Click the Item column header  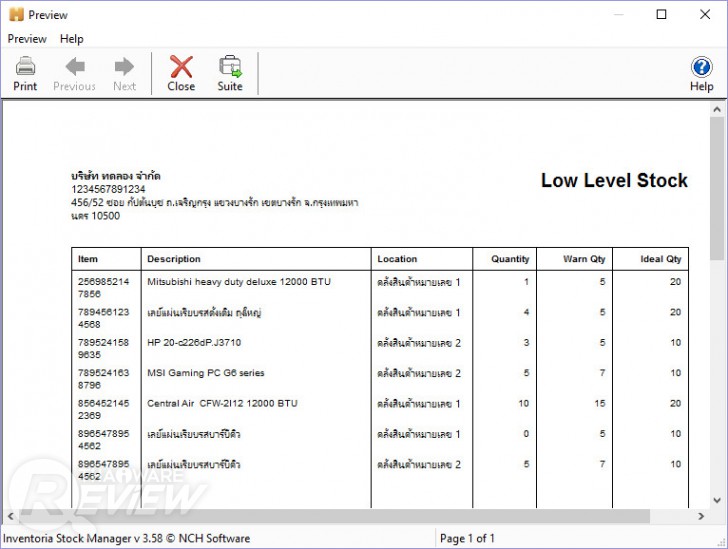(88, 259)
